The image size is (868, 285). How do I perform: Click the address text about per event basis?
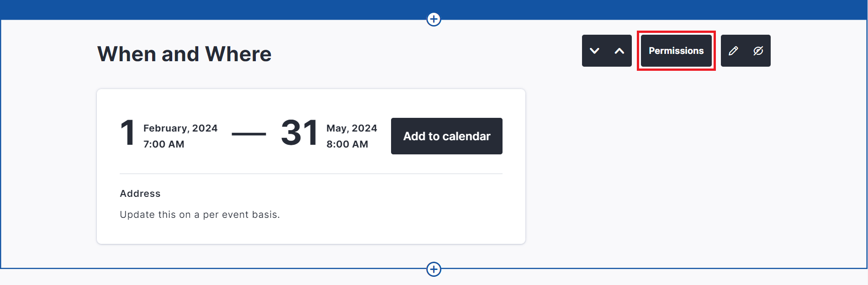click(x=200, y=215)
